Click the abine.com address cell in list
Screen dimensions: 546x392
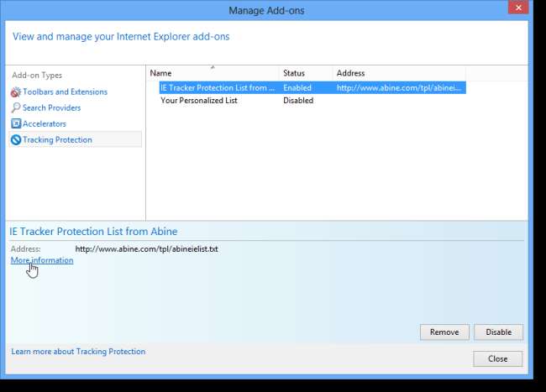pos(399,88)
